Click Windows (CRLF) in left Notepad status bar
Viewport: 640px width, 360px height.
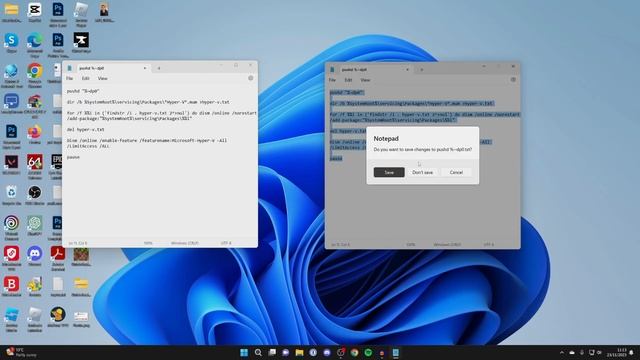click(184, 243)
